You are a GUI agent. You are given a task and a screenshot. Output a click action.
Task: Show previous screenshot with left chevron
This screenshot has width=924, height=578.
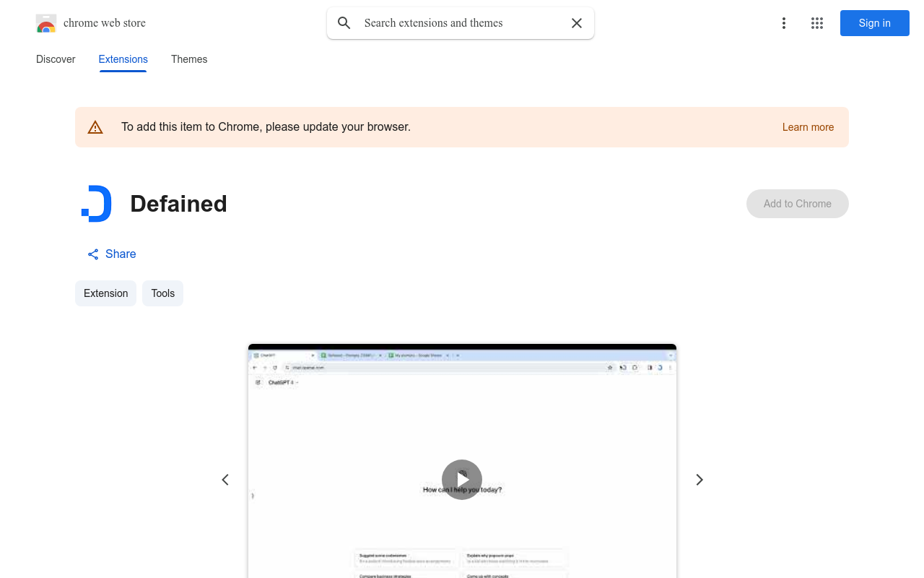[225, 480]
